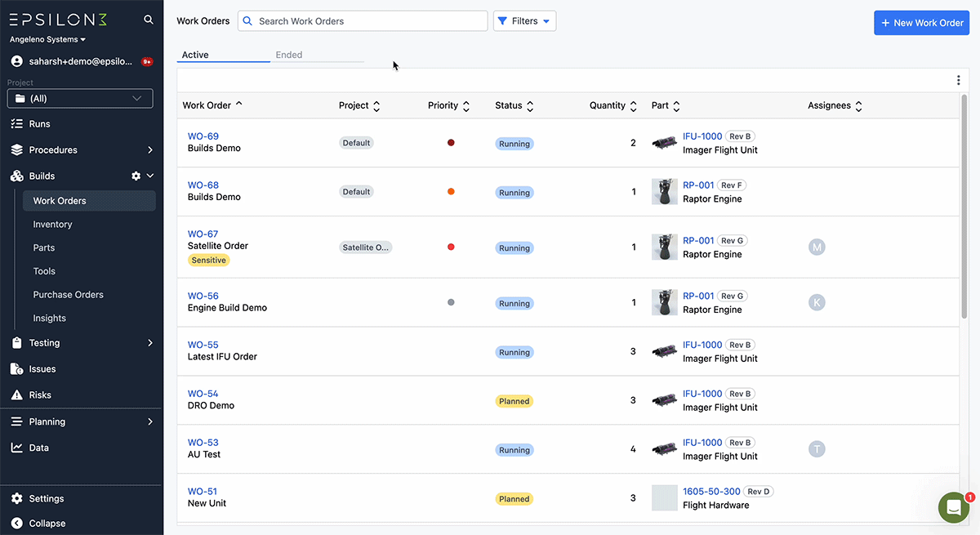Click the search magnifier icon in sidebar

point(148,20)
